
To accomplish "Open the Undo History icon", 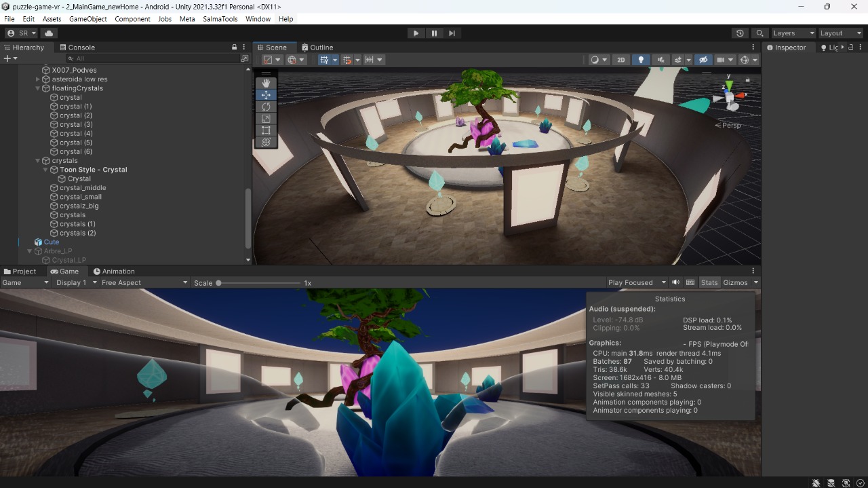I will tap(740, 33).
